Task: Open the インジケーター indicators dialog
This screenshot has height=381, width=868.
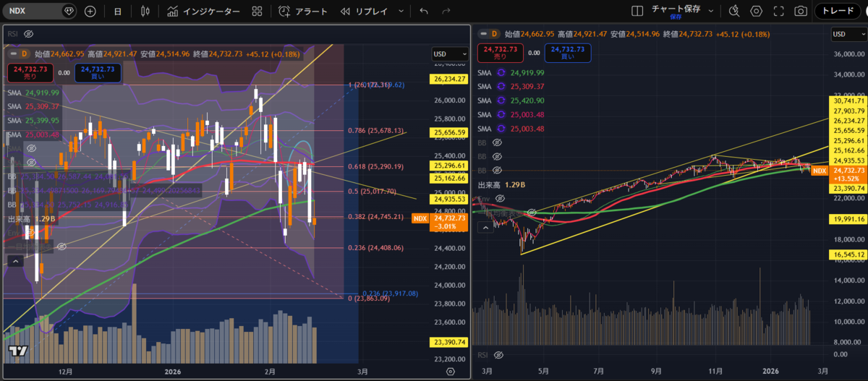Action: [203, 12]
